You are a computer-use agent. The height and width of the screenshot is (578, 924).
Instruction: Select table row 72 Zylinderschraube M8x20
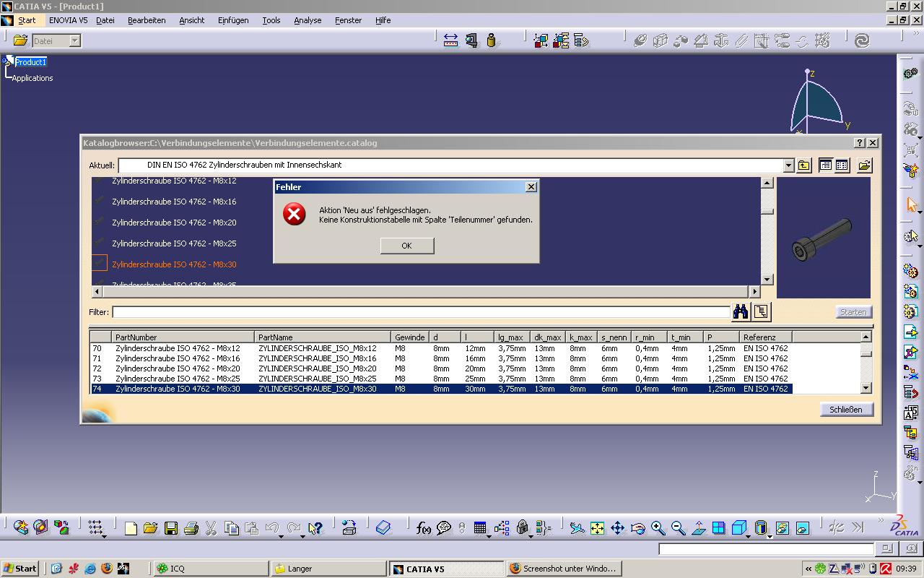pos(441,368)
